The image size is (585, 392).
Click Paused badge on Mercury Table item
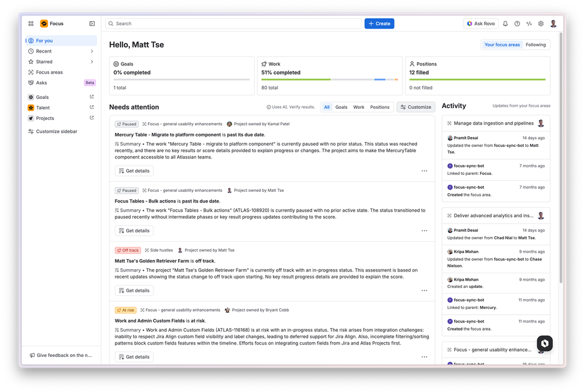tap(126, 124)
